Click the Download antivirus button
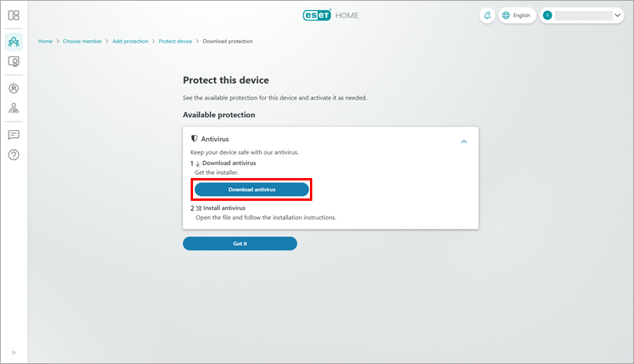This screenshot has height=364, width=634. (x=252, y=189)
